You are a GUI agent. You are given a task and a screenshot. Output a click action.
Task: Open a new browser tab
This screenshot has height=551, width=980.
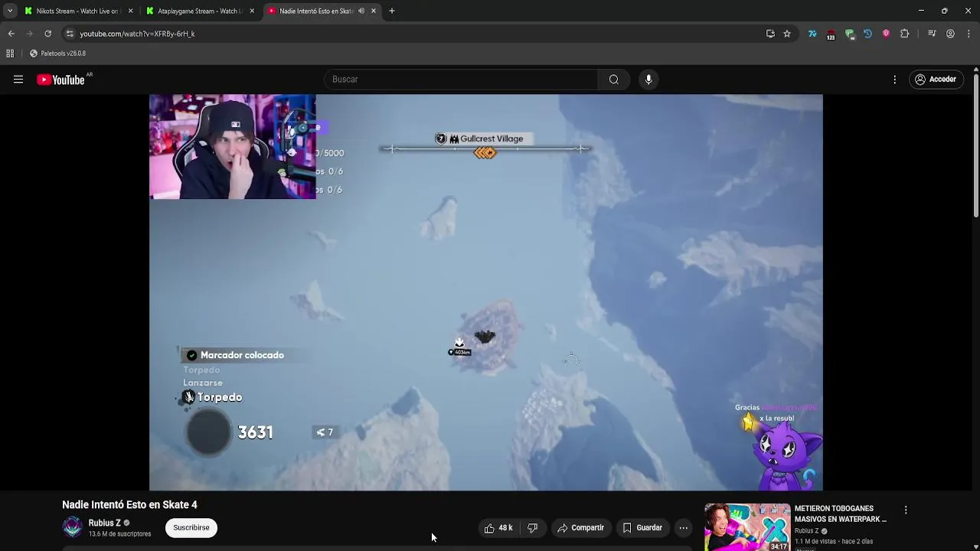coord(391,11)
